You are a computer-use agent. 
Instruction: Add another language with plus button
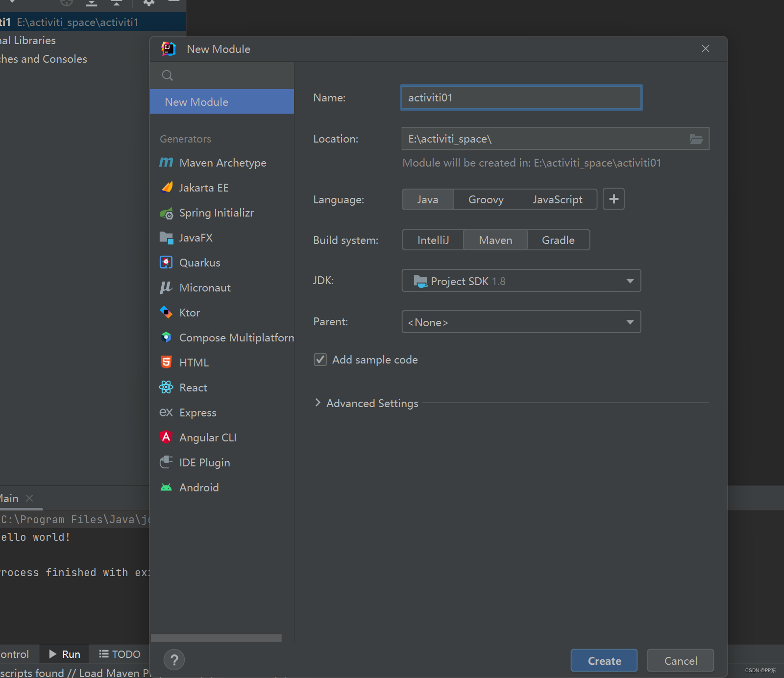coord(613,199)
